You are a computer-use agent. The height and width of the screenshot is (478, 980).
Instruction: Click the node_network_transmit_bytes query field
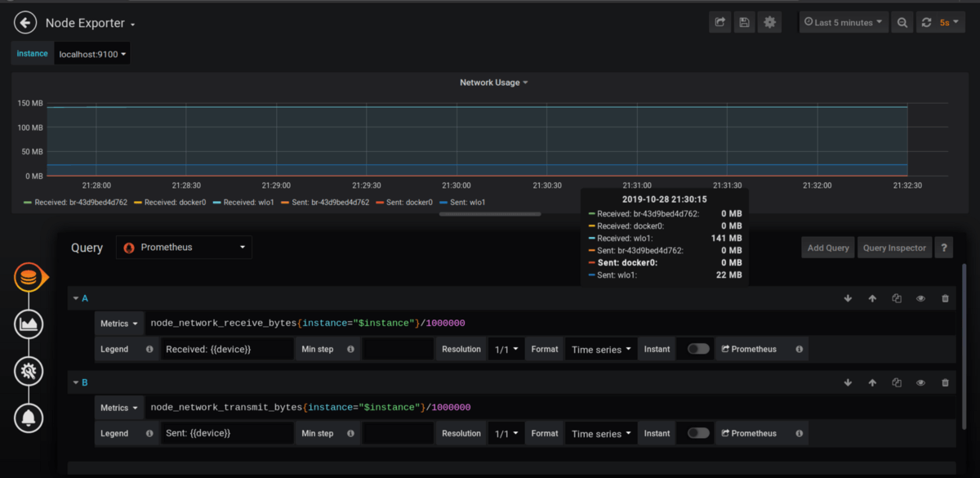pos(550,408)
